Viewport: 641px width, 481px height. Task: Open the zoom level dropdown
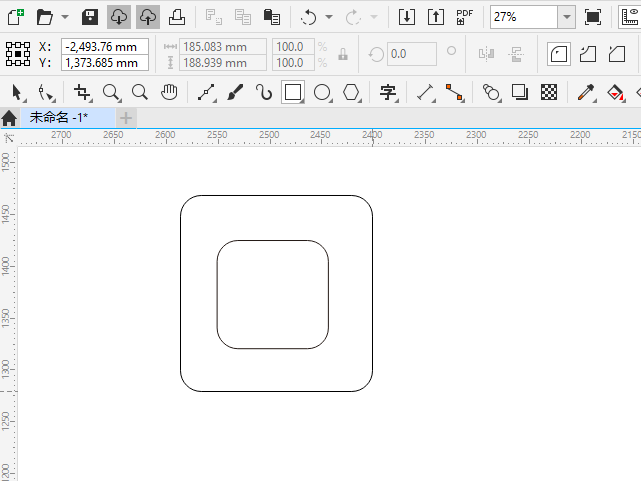[566, 17]
